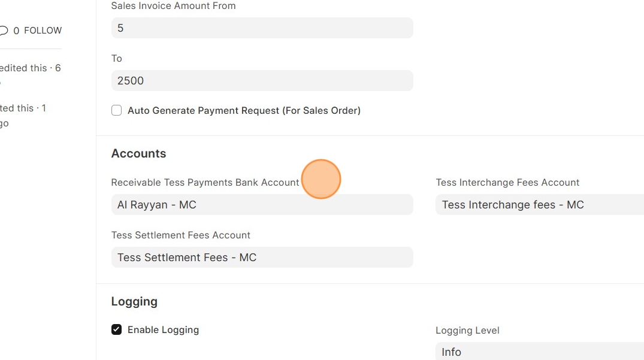This screenshot has height=360, width=644.
Task: Open the Tess Interchange Fees Account field
Action: pos(539,205)
